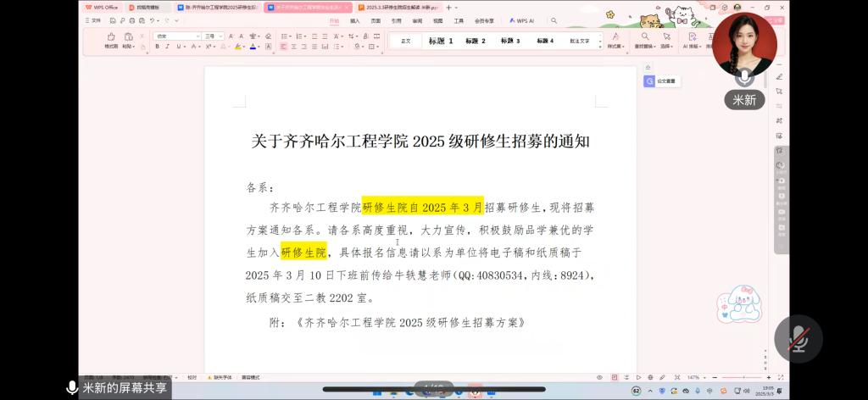
Task: Click the 论文查重 side panel button
Action: pos(661,81)
